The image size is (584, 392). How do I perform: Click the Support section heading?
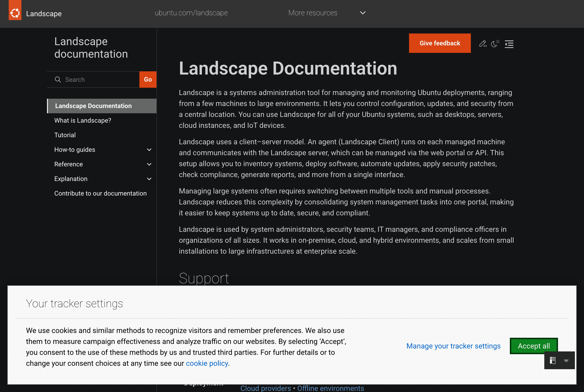point(204,278)
